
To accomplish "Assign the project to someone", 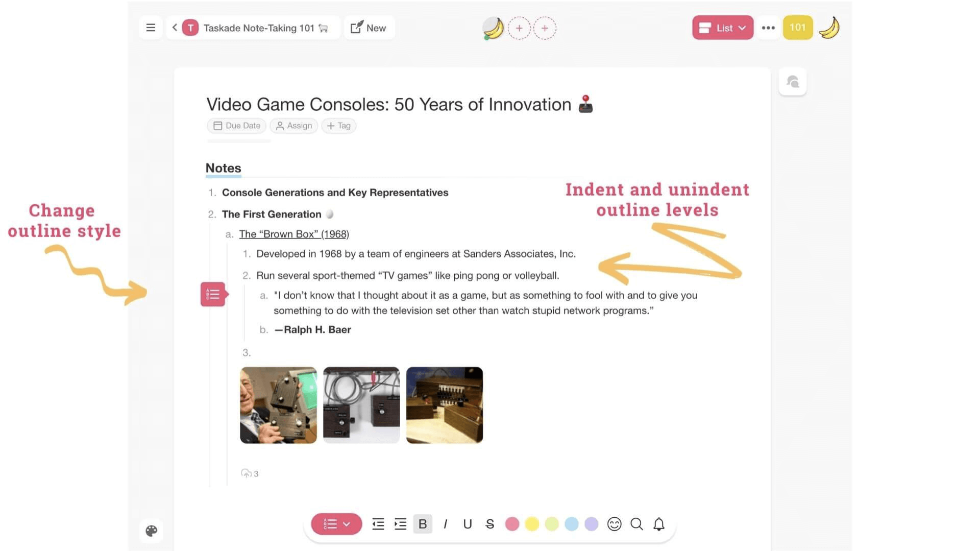I will pos(293,126).
